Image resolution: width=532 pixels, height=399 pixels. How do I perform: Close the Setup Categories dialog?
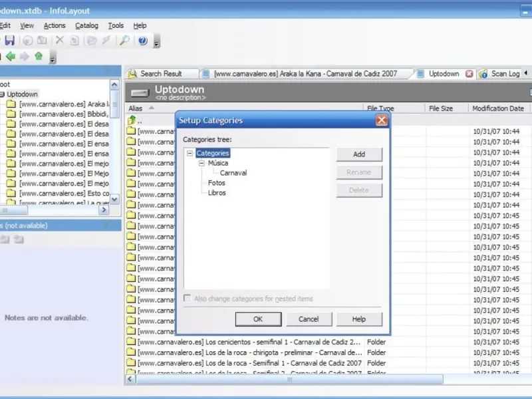click(381, 120)
